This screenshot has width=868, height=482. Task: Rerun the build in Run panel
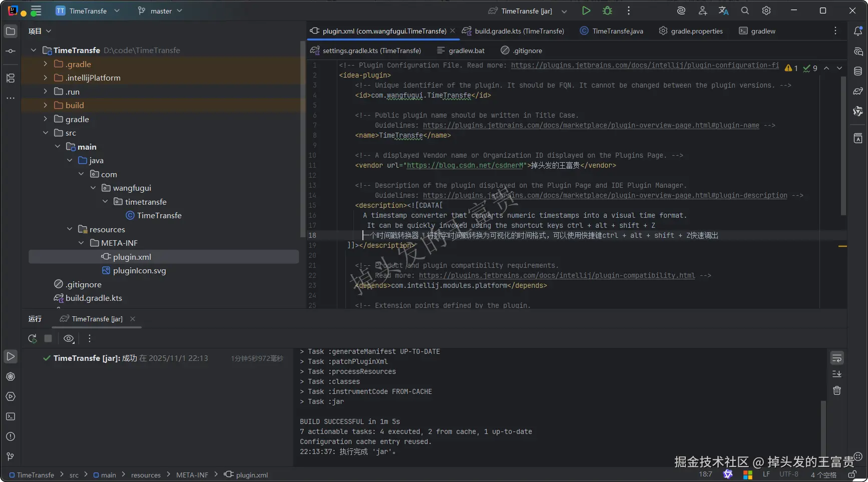click(x=33, y=339)
